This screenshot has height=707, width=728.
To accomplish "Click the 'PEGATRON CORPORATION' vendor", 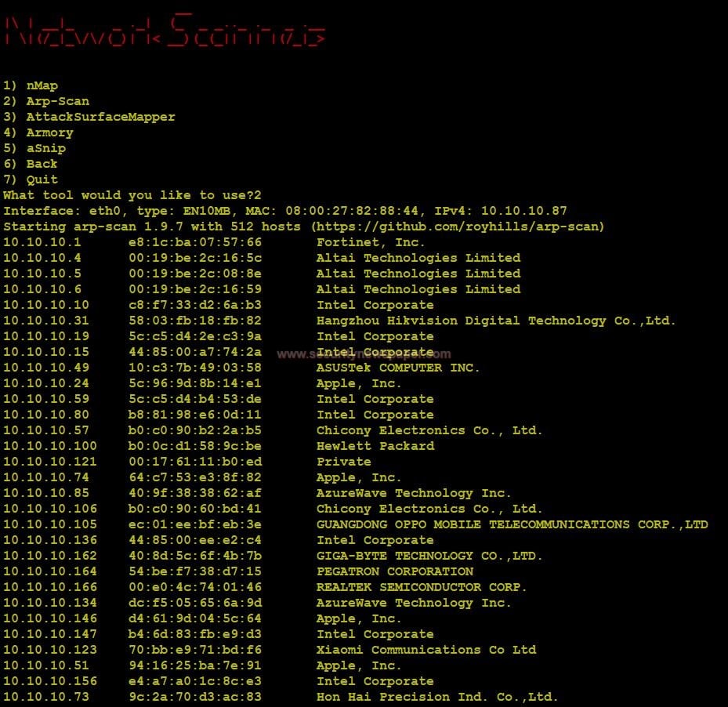I will [395, 571].
